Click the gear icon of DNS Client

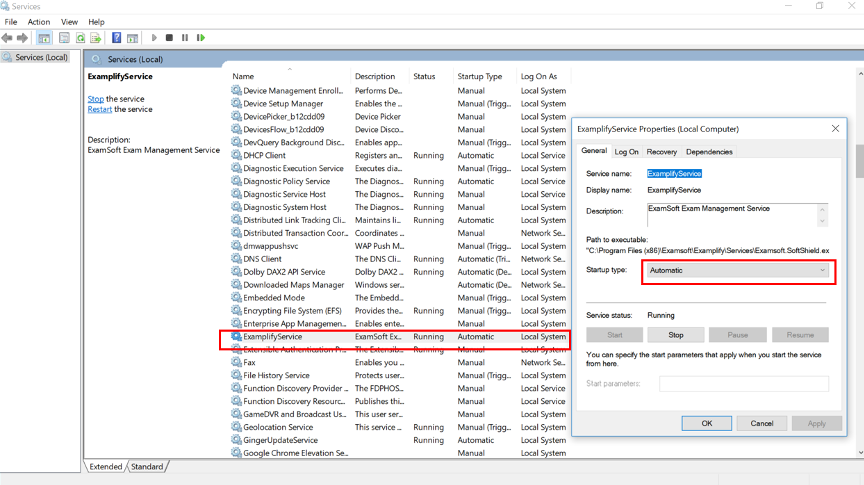(x=236, y=258)
